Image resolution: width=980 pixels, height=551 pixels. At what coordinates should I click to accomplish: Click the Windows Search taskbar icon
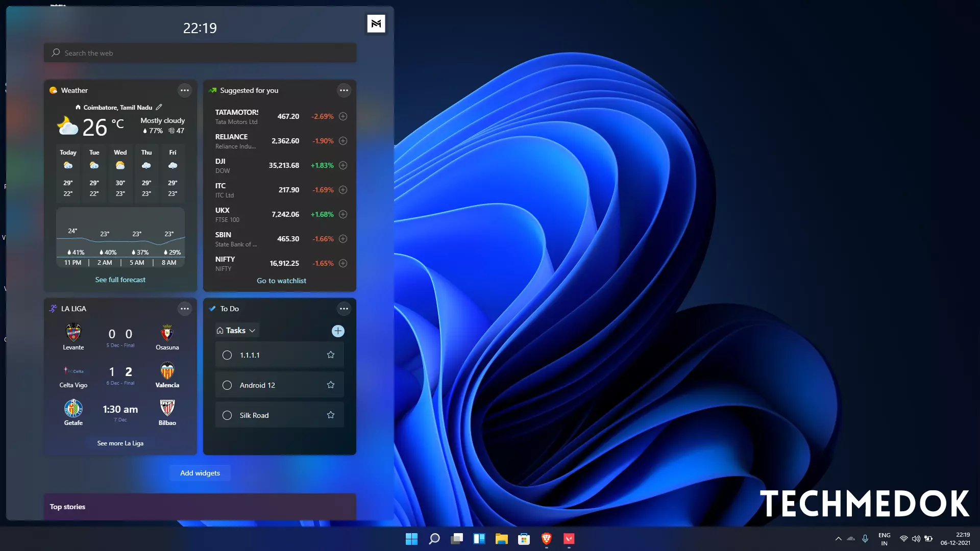[434, 538]
